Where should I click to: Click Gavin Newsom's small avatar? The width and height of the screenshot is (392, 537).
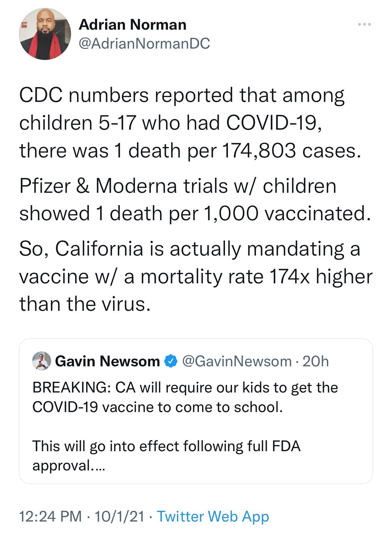click(x=41, y=361)
